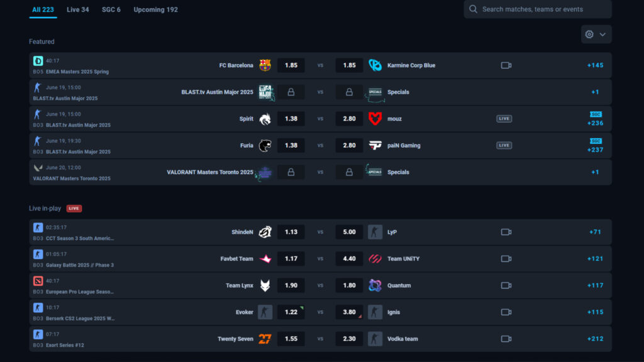Open the stream camera icon for ShindeN vs LyP
This screenshot has height=362, width=644.
click(506, 231)
